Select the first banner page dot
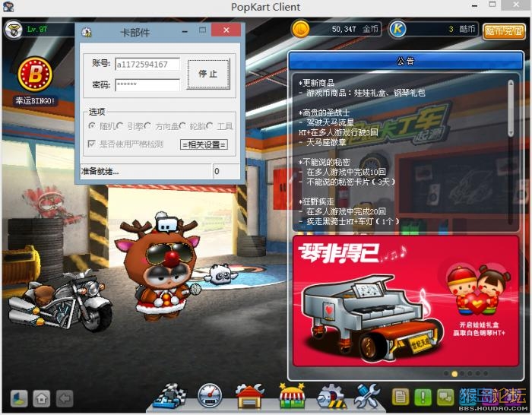The height and width of the screenshot is (415, 532). pyautogui.click(x=446, y=374)
